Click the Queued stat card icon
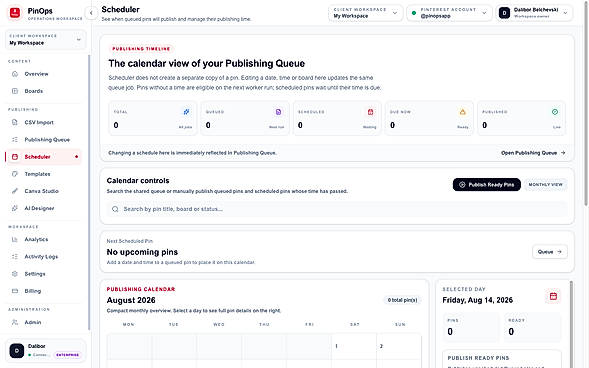Image resolution: width=589 pixels, height=368 pixels. pos(278,112)
